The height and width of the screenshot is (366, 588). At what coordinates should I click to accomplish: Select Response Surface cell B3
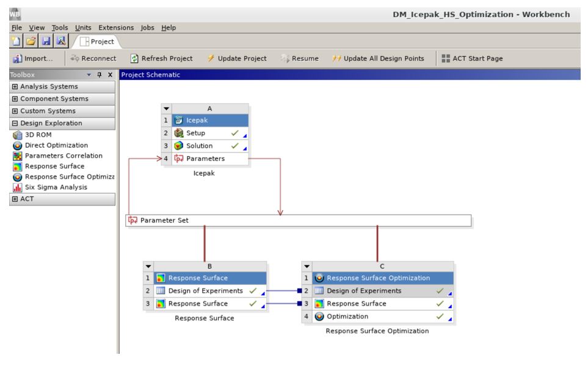tap(210, 303)
